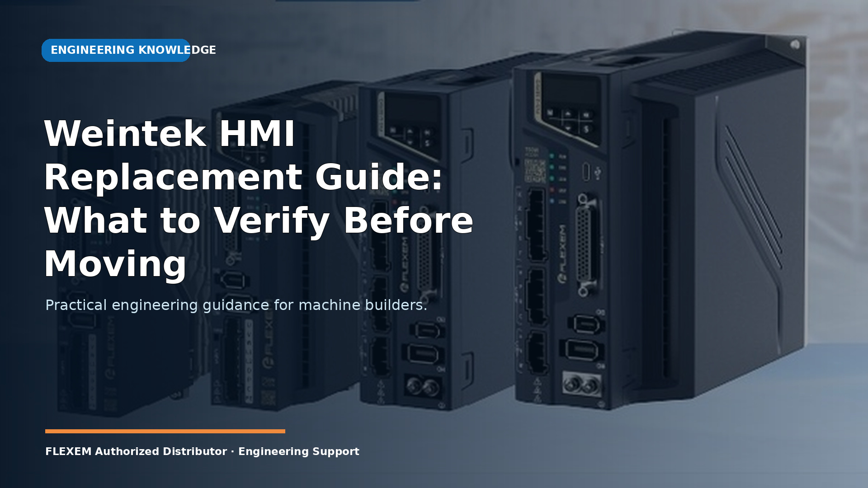Click 'FLEXEM Authorized Distributor · Engineering Support' footer text
Screen dimensions: 868x488
202,451
